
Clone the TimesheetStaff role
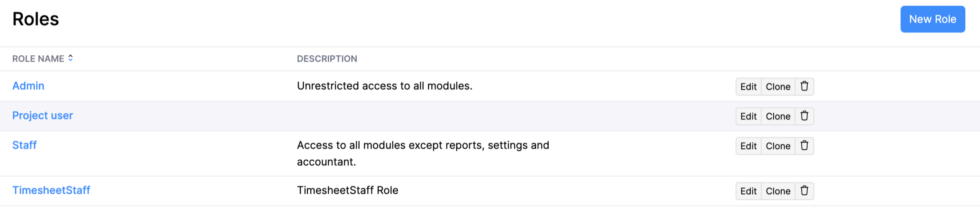click(778, 191)
